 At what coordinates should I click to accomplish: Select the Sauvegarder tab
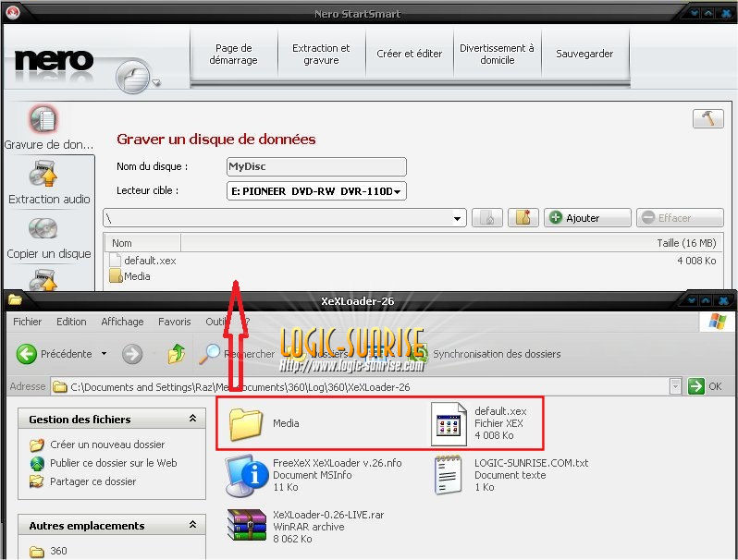(584, 55)
